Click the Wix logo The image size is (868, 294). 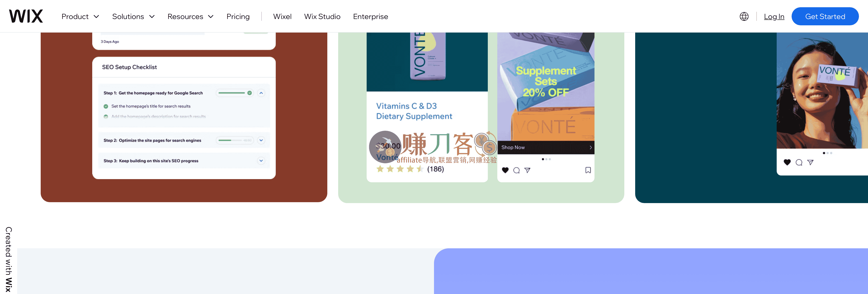pos(26,16)
